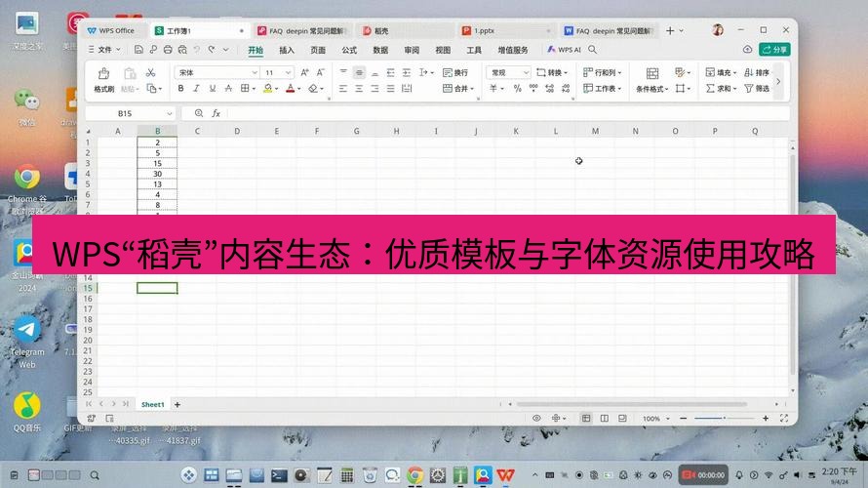Switch to page layout view in status bar
Image resolution: width=868 pixels, height=488 pixels.
[604, 418]
